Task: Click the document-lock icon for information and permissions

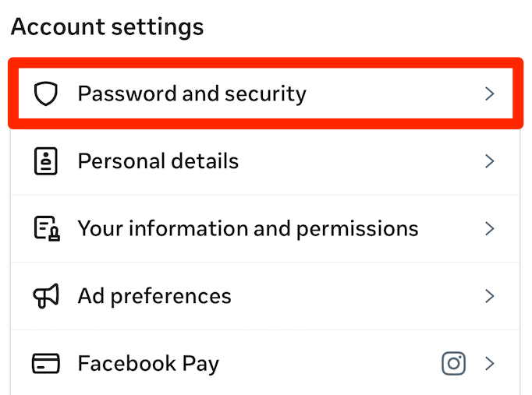Action: (x=46, y=229)
